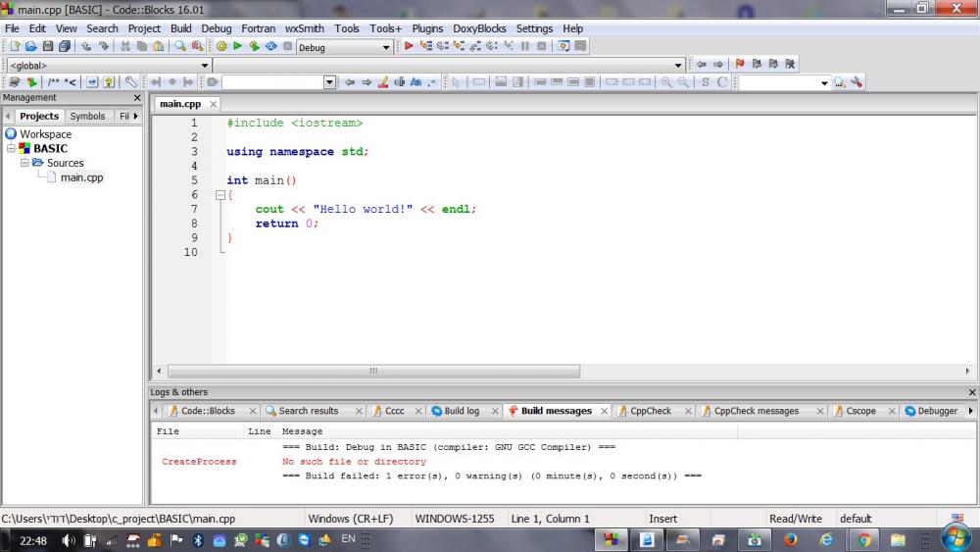The image size is (980, 552).
Task: Toggle bookmark with the red flag icon
Action: pos(740,64)
